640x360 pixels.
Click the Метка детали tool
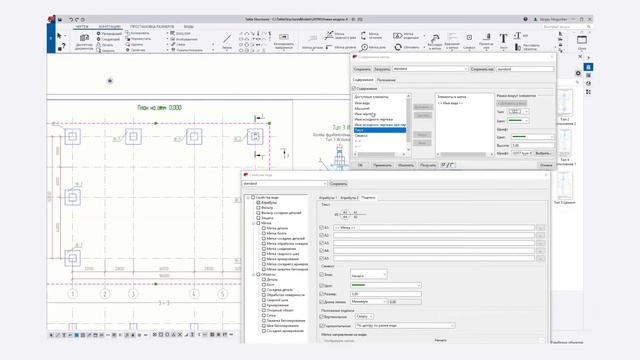[312, 42]
